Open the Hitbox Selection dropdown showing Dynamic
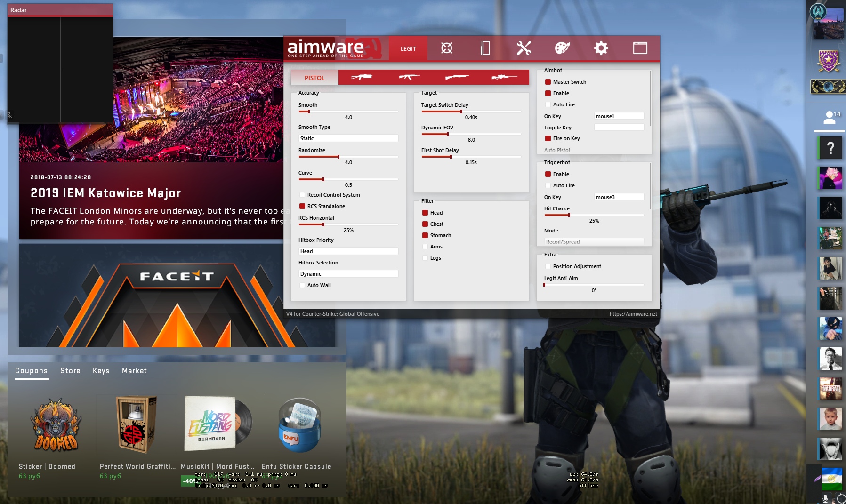 pos(348,274)
